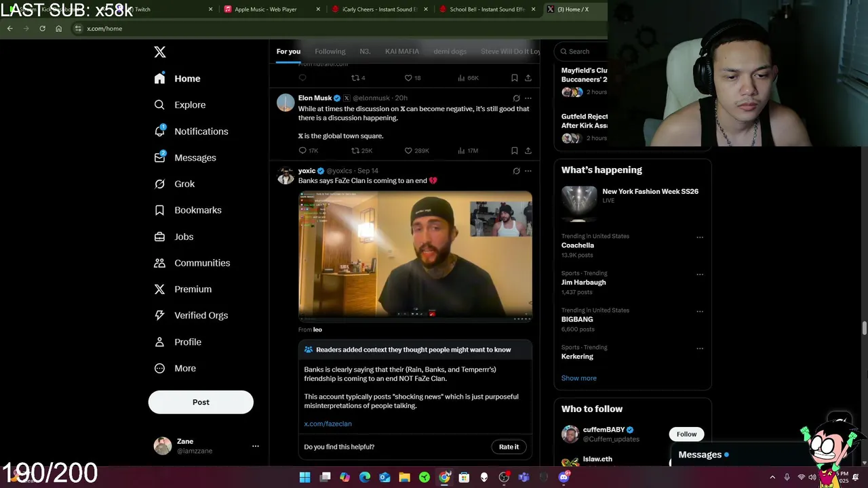Share Elon Musk's post
Screen dimensions: 868x488
pyautogui.click(x=528, y=150)
